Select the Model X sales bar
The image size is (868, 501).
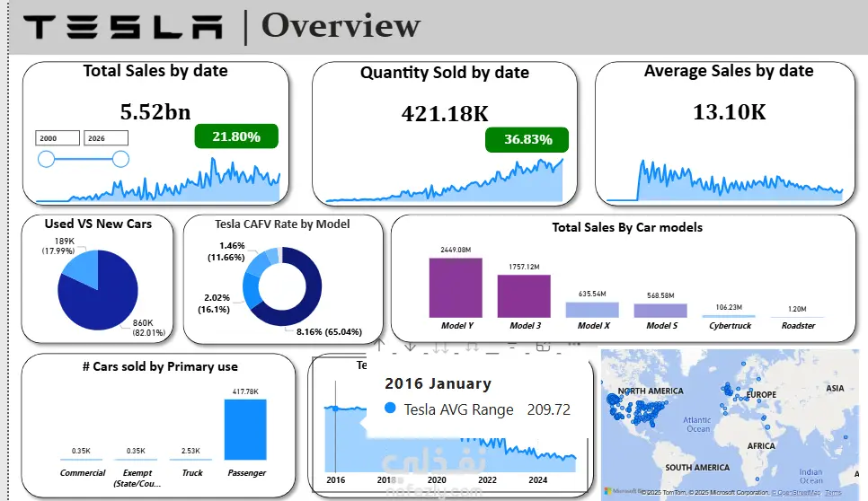tap(592, 310)
